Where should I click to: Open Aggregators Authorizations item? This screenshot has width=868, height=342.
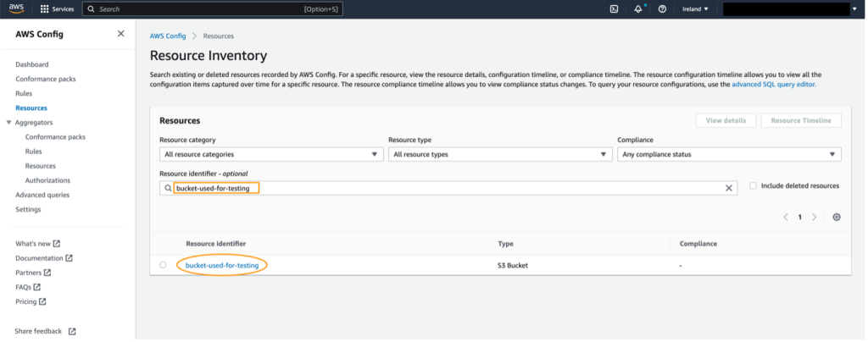click(47, 180)
